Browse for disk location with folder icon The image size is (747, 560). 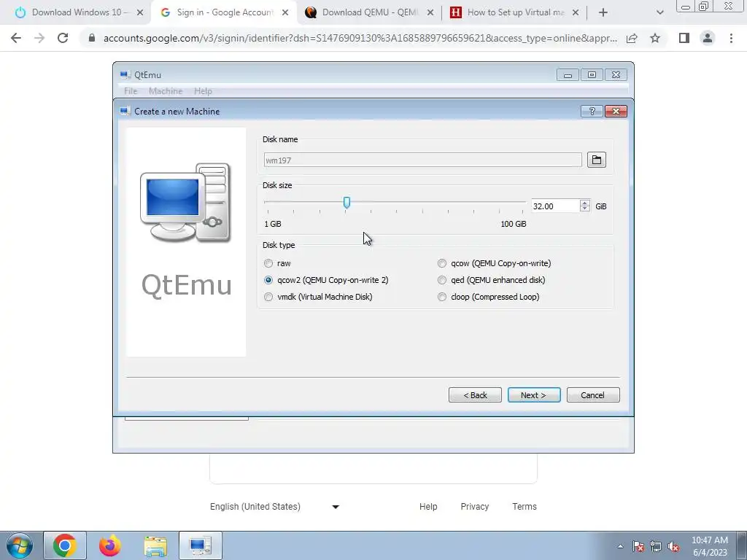pyautogui.click(x=597, y=160)
